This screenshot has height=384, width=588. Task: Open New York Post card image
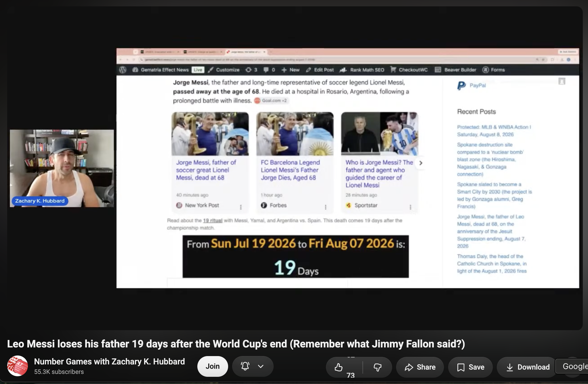(210, 134)
